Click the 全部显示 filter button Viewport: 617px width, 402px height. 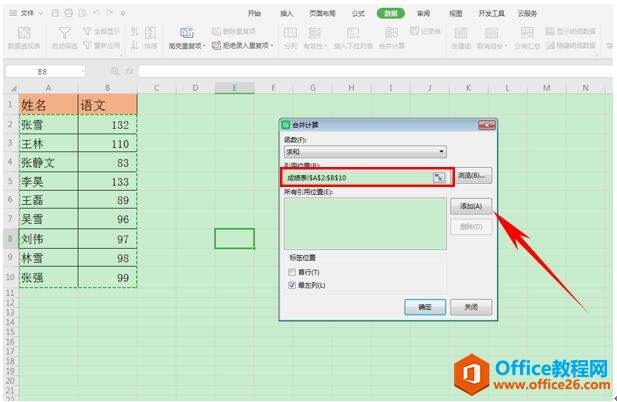102,31
